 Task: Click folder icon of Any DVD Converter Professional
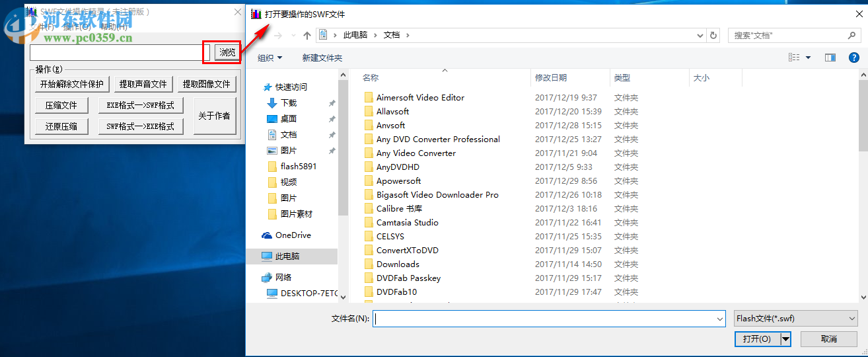pyautogui.click(x=369, y=139)
